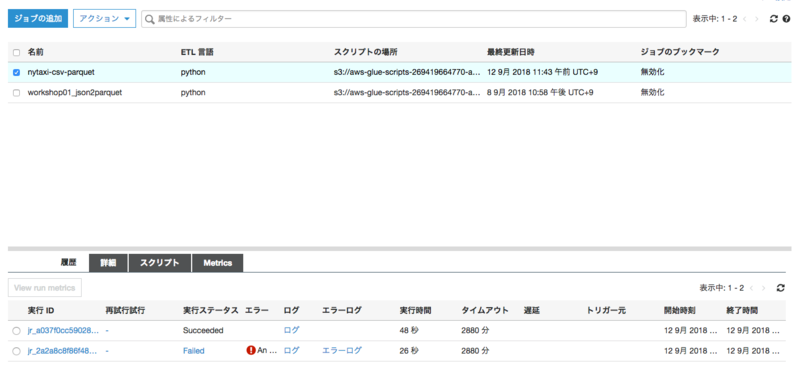Open the アクション dropdown menu

pyautogui.click(x=105, y=19)
